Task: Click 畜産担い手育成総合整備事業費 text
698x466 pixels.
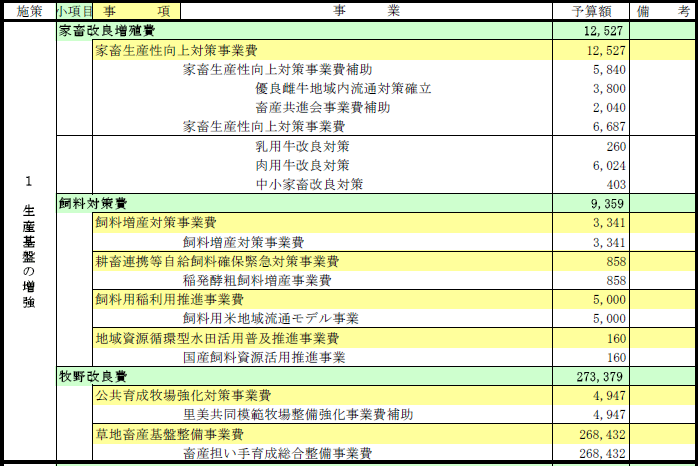Action: pyautogui.click(x=277, y=453)
